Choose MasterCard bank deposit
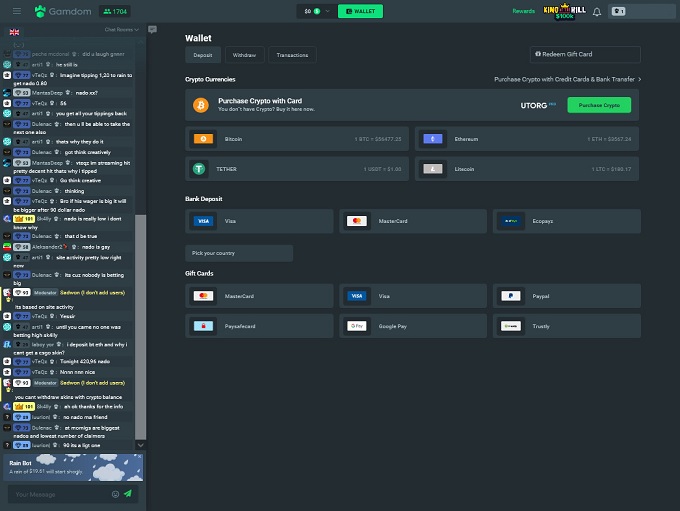680x511 pixels. pyautogui.click(x=413, y=221)
